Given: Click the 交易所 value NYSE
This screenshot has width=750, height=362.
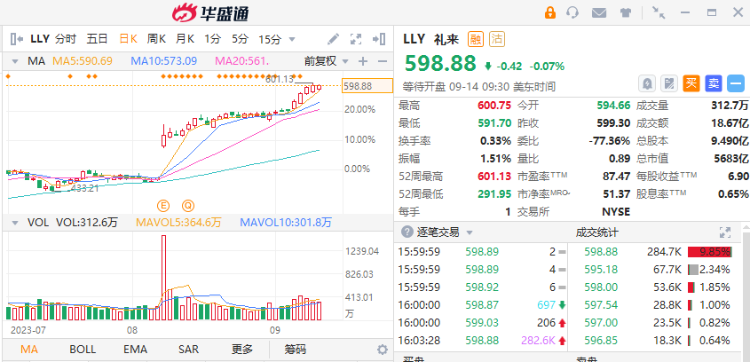Looking at the screenshot, I should click(x=616, y=212).
